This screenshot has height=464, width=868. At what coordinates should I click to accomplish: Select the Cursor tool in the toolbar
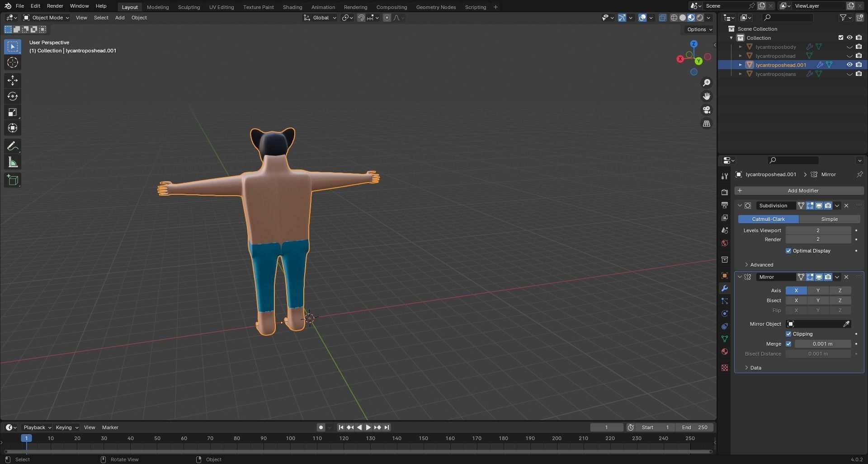tap(13, 62)
